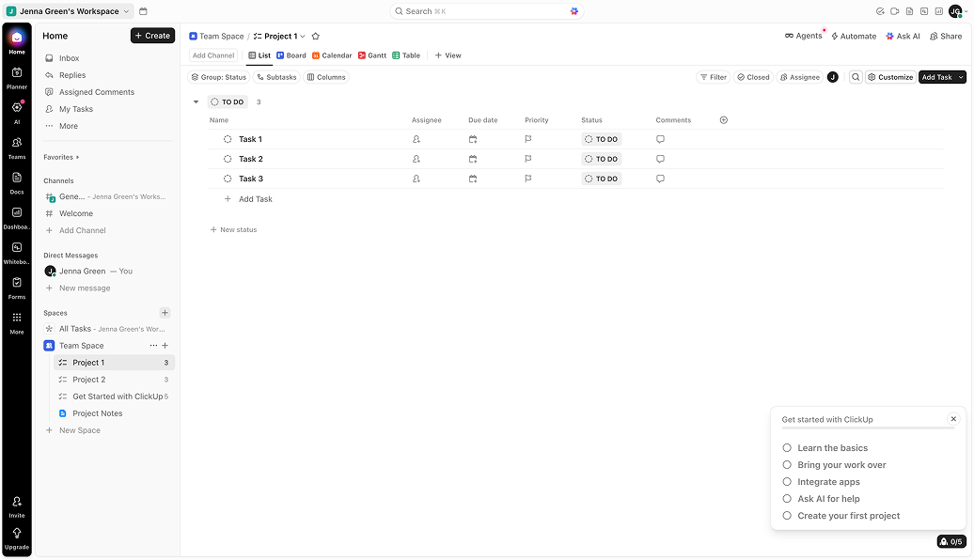The width and height of the screenshot is (974, 560).
Task: Click the record clip camera icon
Action: coord(894,11)
